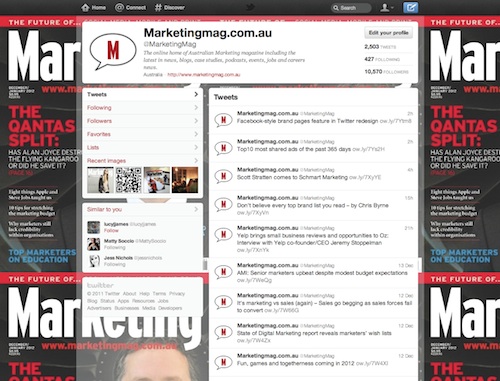Open Connect via the @ icon
This screenshot has height=381, width=500.
click(x=119, y=7)
